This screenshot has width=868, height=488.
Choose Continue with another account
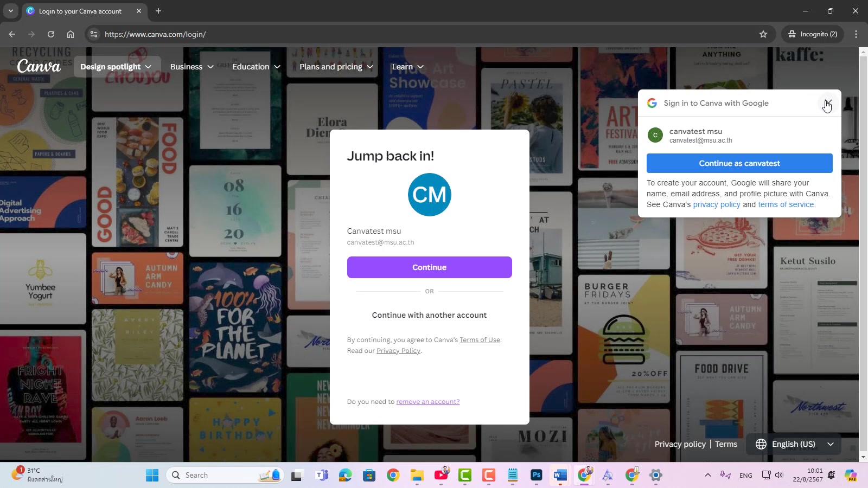coord(429,315)
